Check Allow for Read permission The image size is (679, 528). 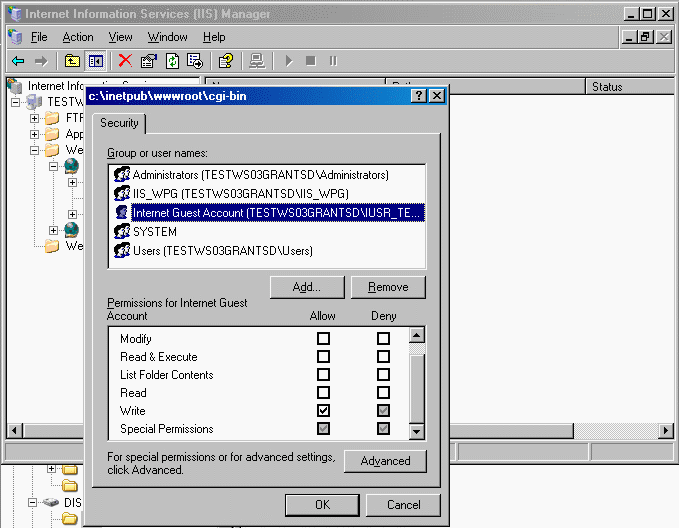323,392
